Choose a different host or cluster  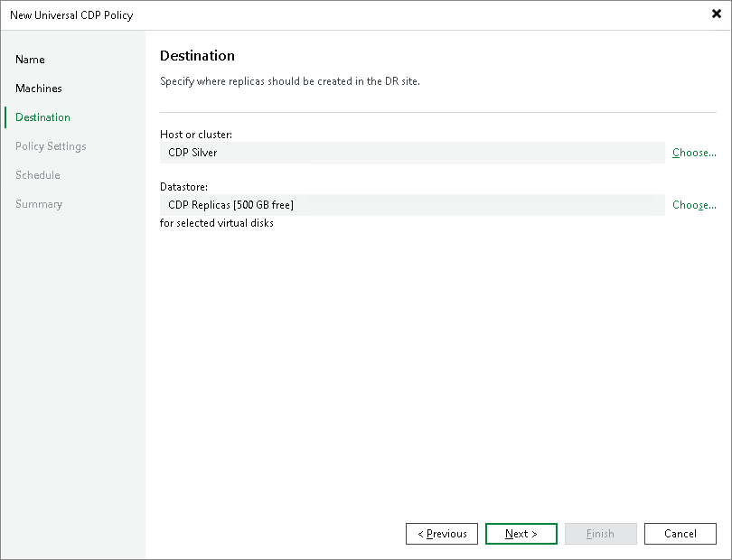pos(693,153)
